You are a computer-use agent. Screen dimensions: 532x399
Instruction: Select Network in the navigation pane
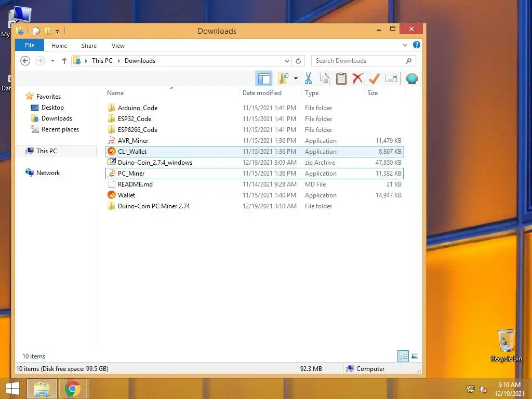(48, 172)
